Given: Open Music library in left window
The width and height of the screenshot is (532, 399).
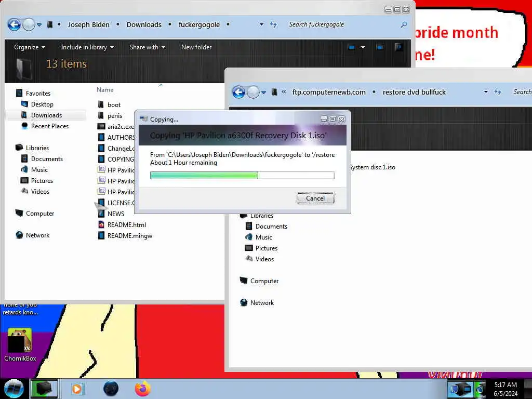Looking at the screenshot, I should pyautogui.click(x=39, y=170).
